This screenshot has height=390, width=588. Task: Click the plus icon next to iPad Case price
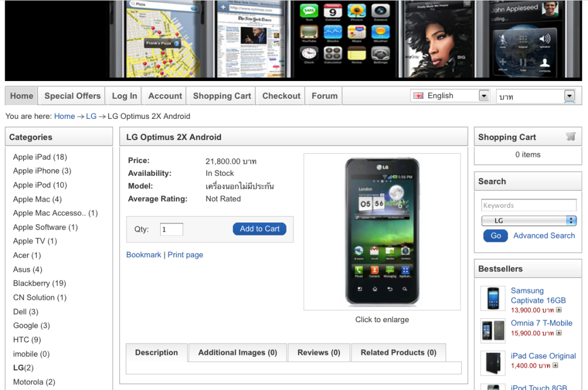pos(555,365)
